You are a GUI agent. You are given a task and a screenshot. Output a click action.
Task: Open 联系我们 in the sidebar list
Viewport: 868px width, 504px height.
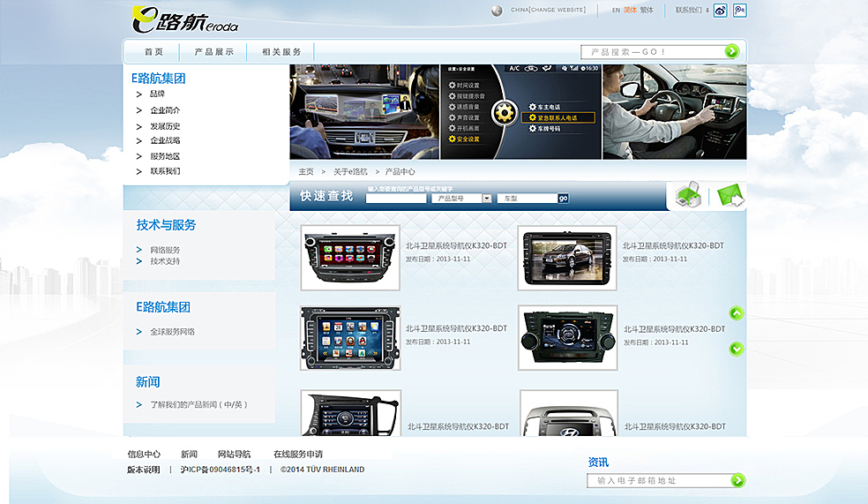pos(165,171)
